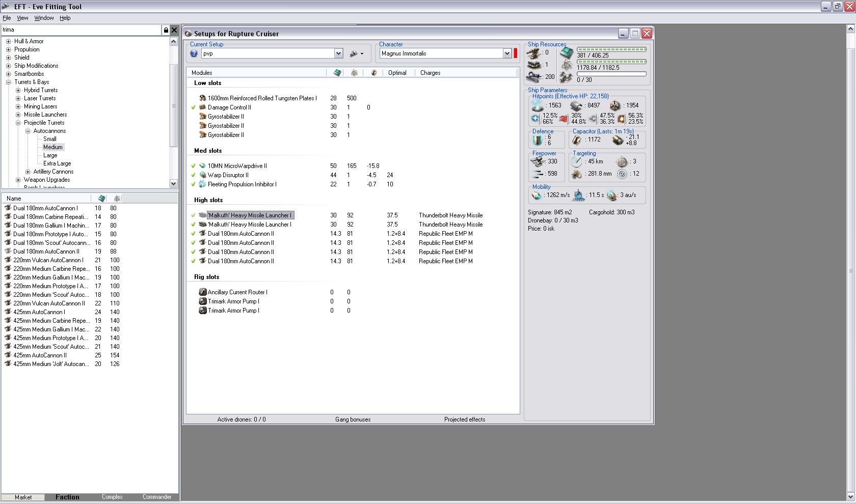Click the capacitor column icon in Modules header
856x504 pixels.
point(373,73)
